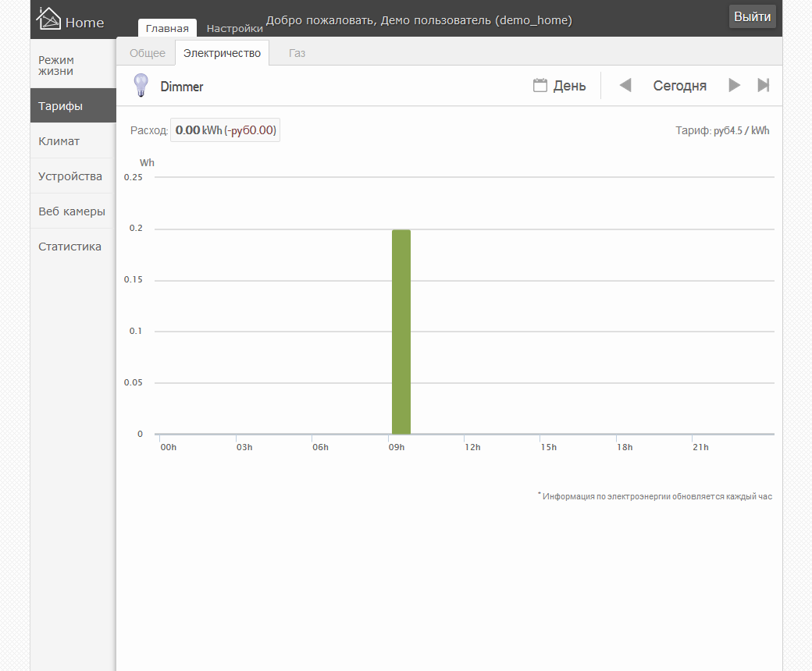This screenshot has height=671, width=812.
Task: Click the Сегодня date label
Action: coord(679,85)
